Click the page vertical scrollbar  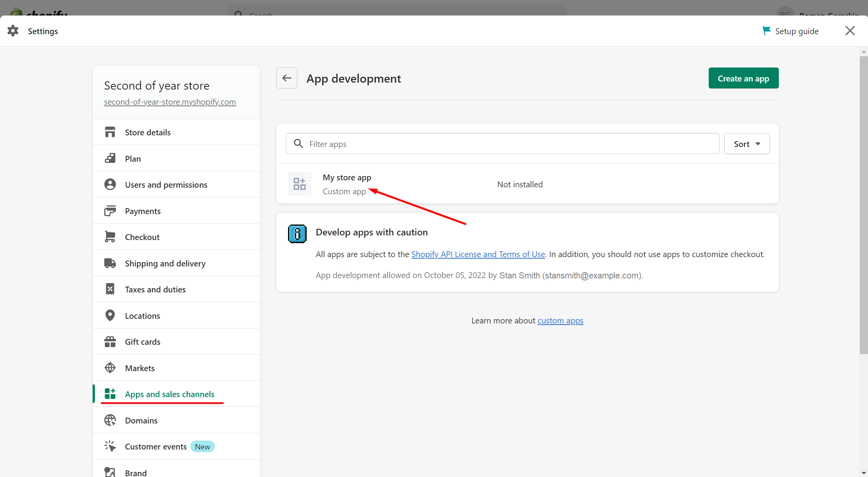coord(863,205)
